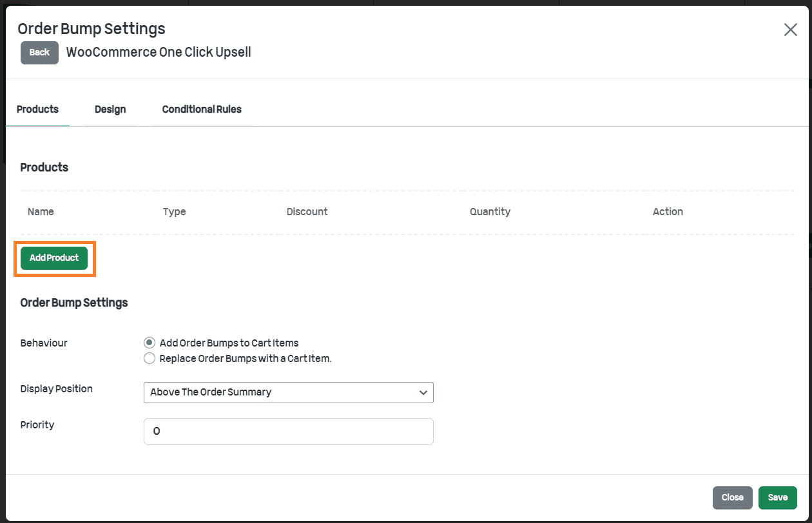
Task: Click the Close button at the bottom
Action: click(x=732, y=497)
